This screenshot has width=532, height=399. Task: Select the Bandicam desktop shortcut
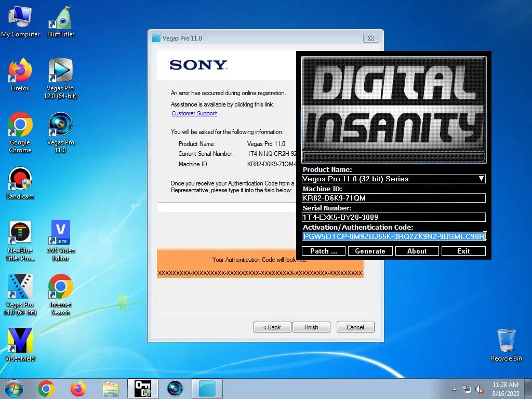[20, 183]
